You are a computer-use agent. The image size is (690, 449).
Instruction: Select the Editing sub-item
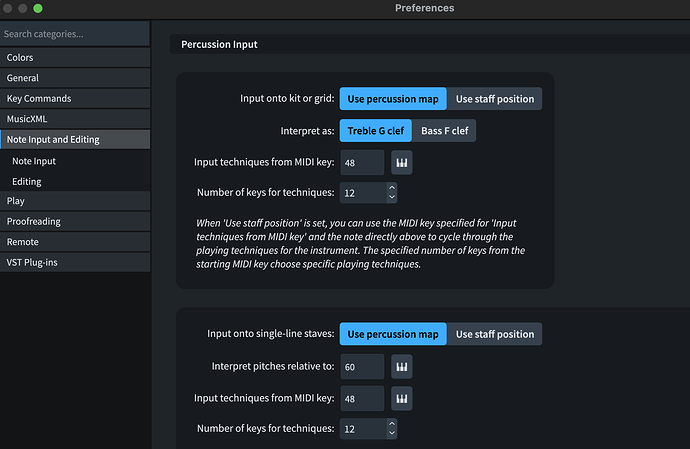pos(27,181)
